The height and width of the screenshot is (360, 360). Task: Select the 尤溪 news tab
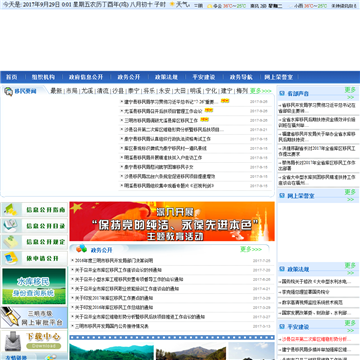point(87,91)
